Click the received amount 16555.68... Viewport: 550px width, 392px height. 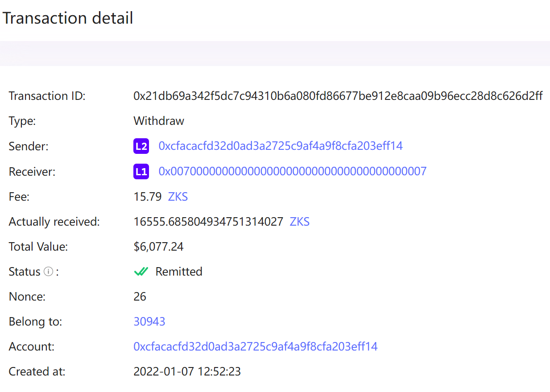[x=208, y=222]
